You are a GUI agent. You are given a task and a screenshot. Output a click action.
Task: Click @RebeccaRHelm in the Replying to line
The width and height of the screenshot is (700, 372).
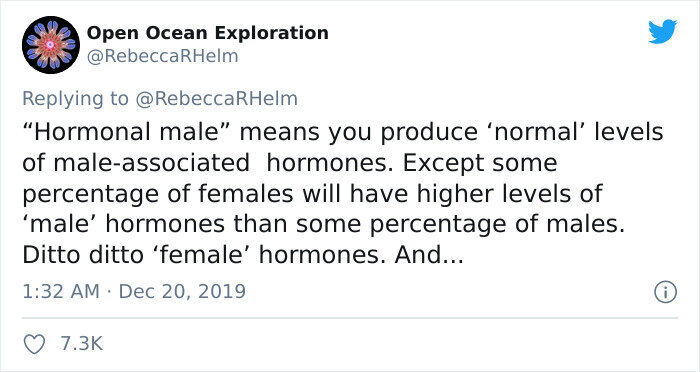point(216,99)
